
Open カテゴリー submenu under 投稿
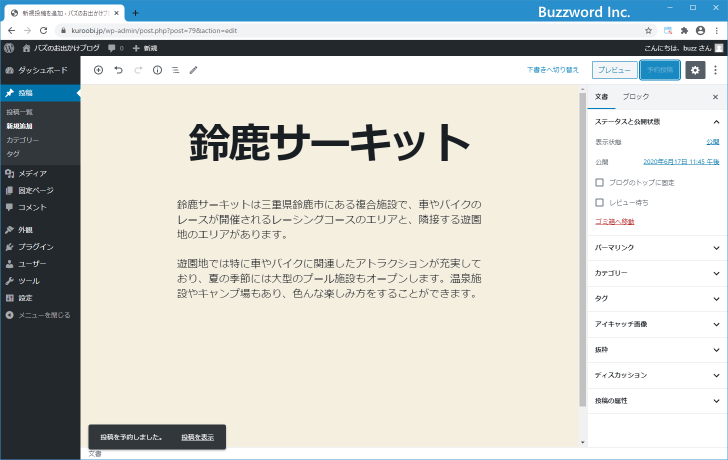pos(23,140)
